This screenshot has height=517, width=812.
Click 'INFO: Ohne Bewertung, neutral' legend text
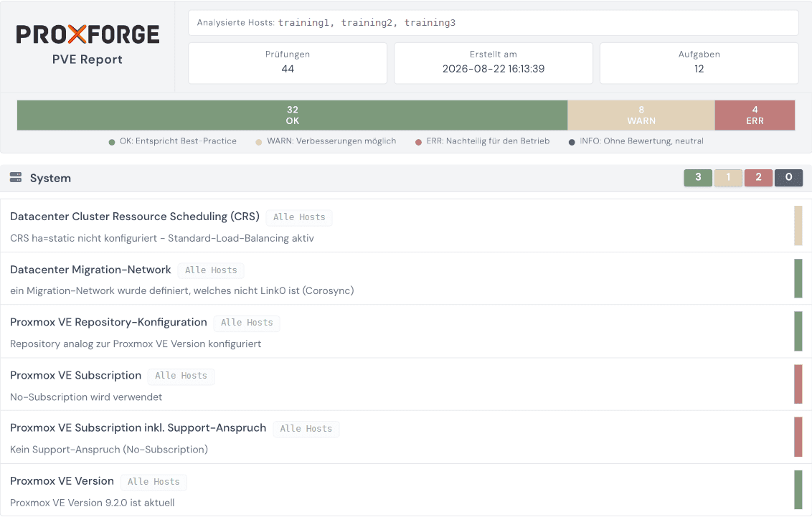[641, 141]
